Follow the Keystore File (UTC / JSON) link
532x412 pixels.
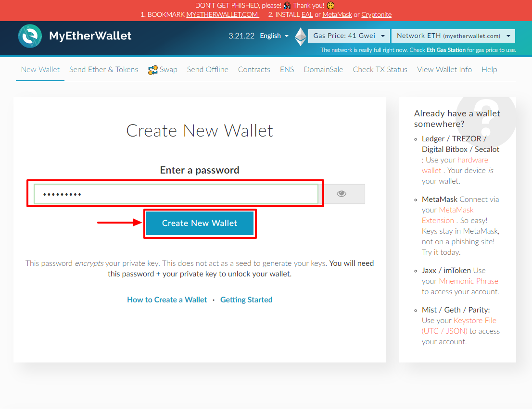click(459, 325)
